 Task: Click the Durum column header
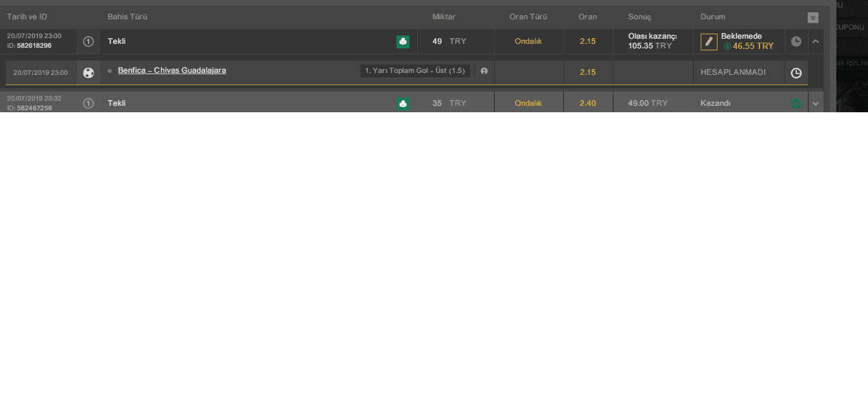(713, 17)
